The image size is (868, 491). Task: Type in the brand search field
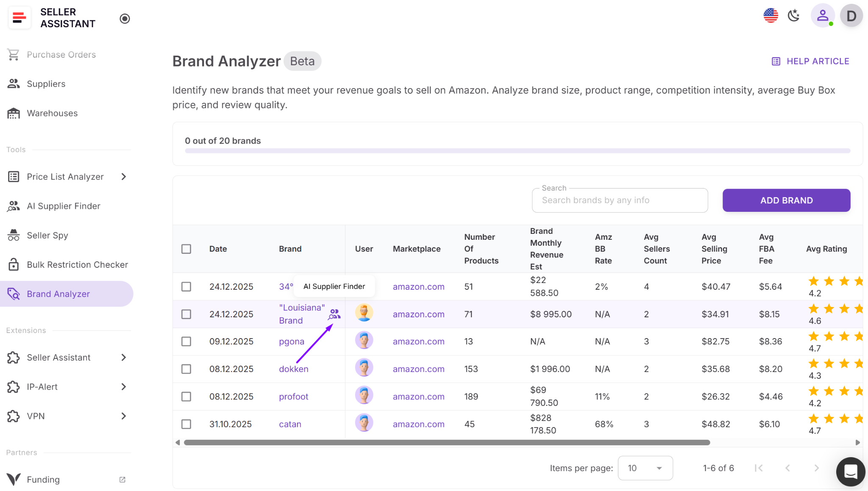coord(619,200)
